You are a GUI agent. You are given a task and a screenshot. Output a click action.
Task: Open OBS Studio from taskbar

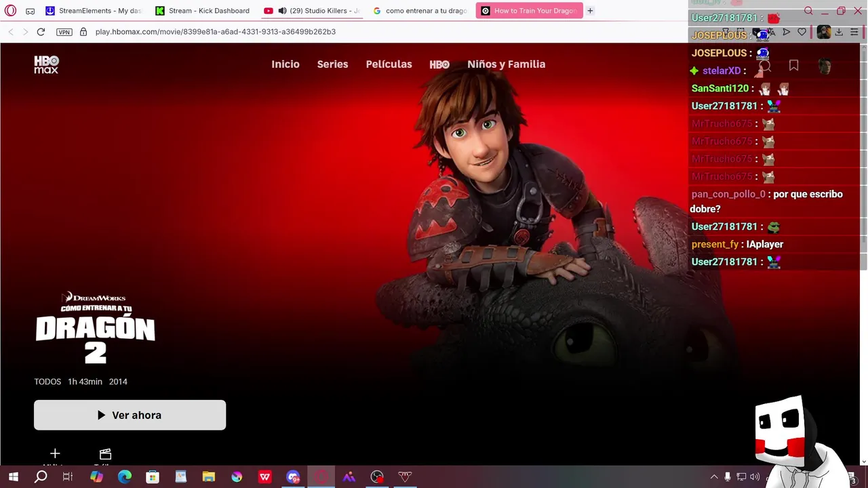[377, 477]
